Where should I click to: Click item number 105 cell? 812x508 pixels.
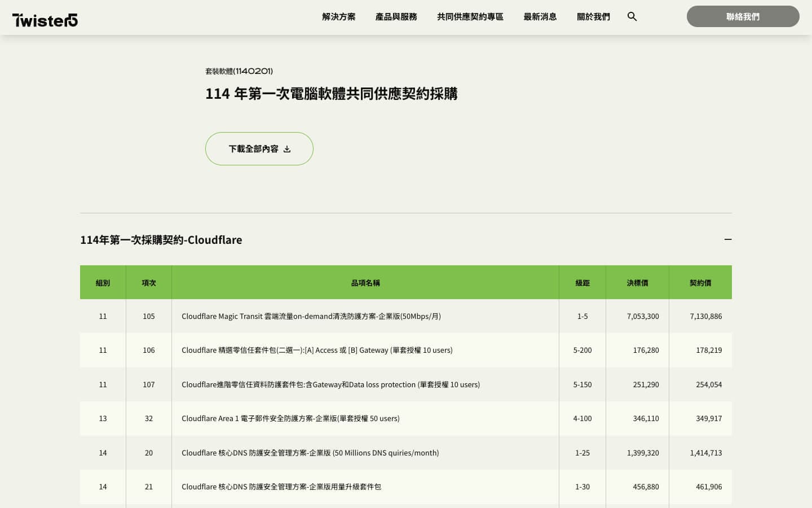tap(149, 316)
